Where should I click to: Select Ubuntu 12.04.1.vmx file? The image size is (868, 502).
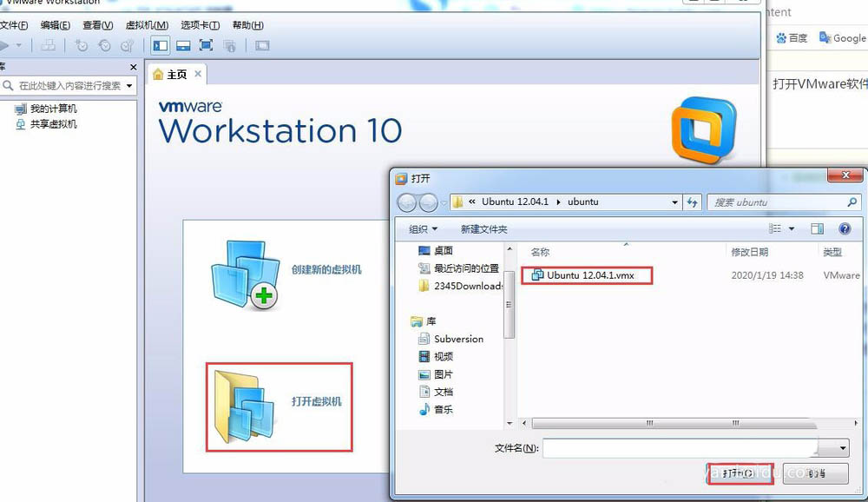pos(583,274)
